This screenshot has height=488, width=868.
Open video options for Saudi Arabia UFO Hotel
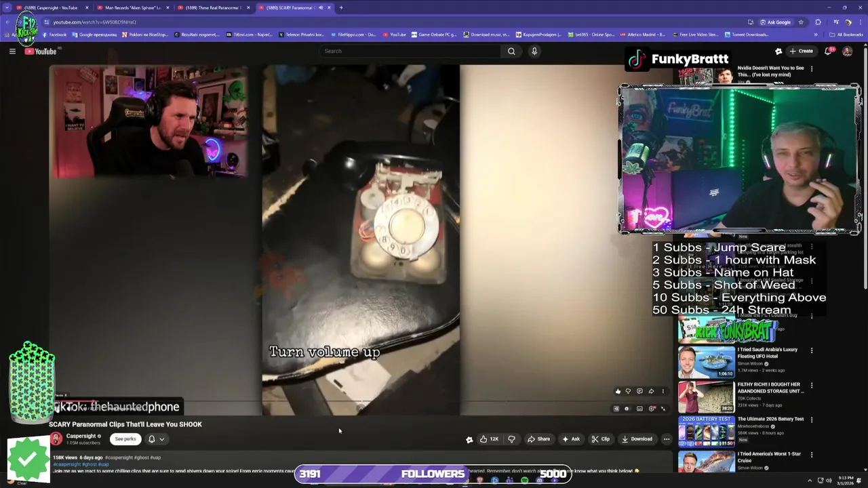(812, 350)
